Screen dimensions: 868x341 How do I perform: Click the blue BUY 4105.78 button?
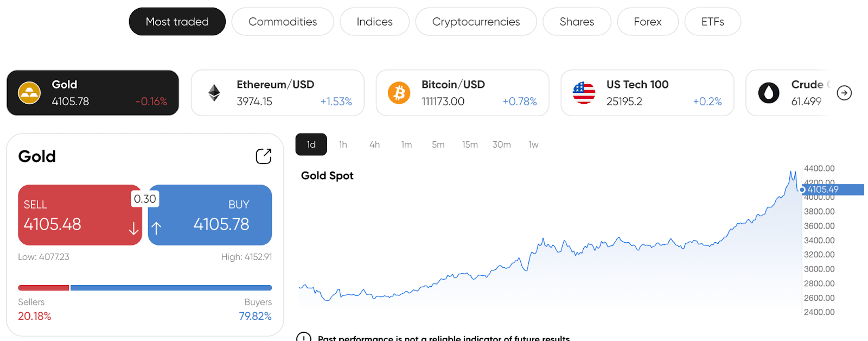210,215
